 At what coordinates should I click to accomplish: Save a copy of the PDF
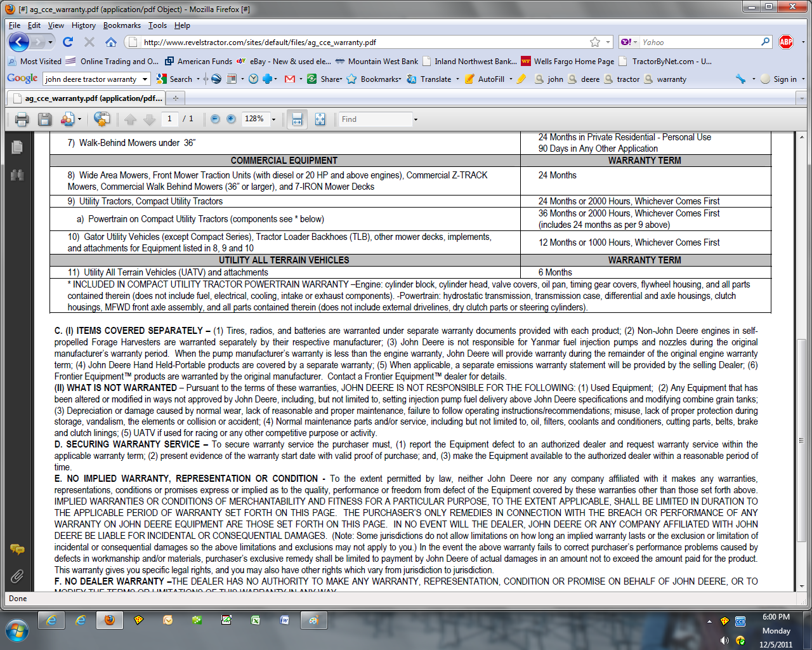click(44, 119)
